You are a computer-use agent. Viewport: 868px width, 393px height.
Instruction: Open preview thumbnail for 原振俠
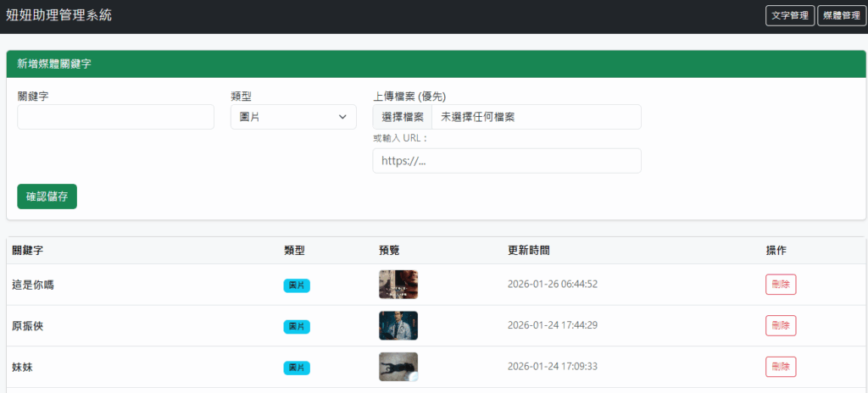pyautogui.click(x=398, y=326)
